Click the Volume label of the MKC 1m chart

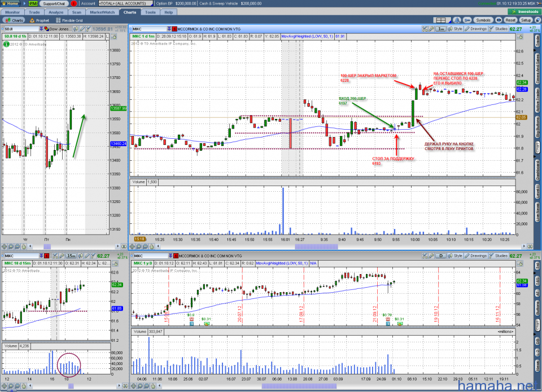point(139,182)
